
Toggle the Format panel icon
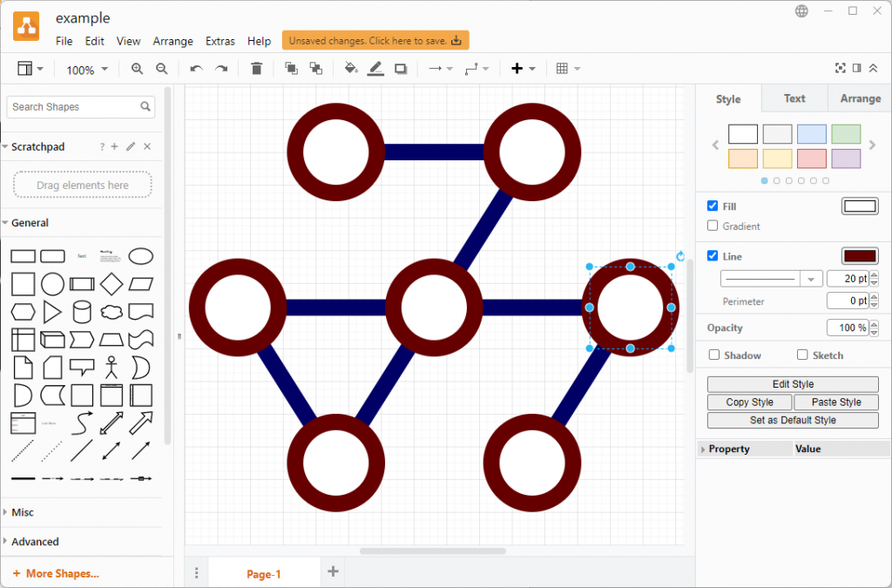(857, 68)
